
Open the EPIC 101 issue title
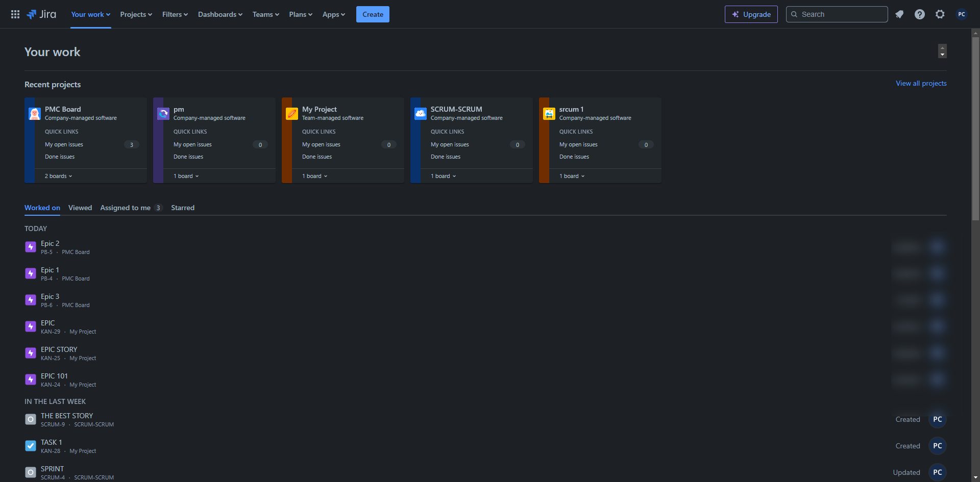(x=54, y=376)
